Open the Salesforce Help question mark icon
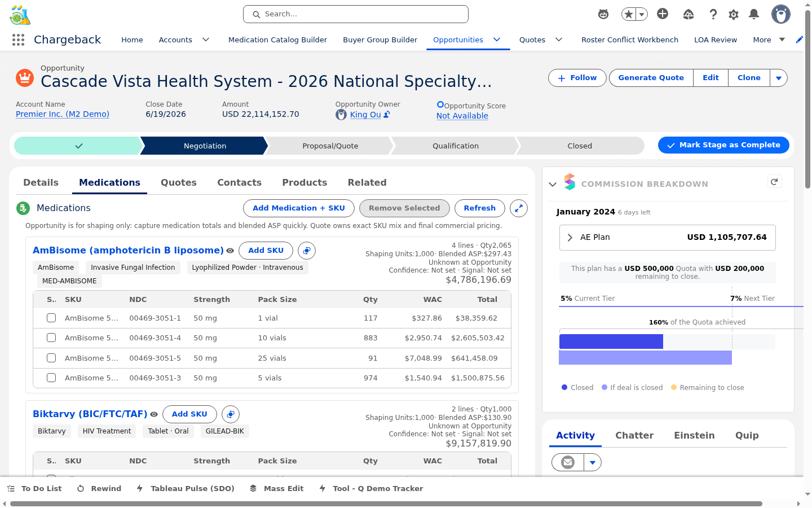The width and height of the screenshot is (812, 508). click(713, 14)
